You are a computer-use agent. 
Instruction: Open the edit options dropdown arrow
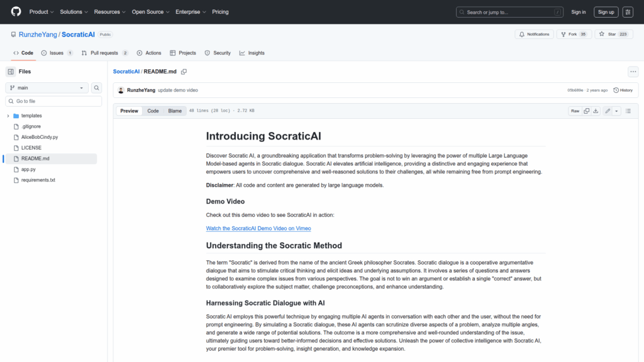point(616,111)
